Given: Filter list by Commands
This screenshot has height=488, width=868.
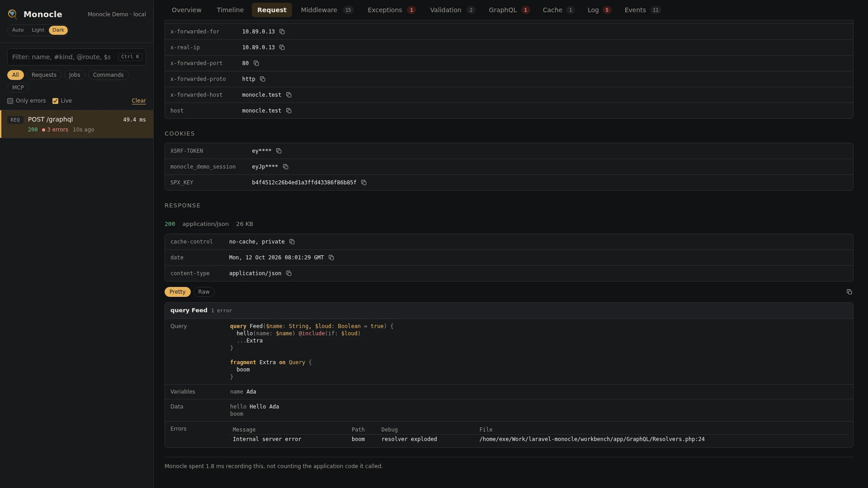Looking at the screenshot, I should (x=108, y=75).
